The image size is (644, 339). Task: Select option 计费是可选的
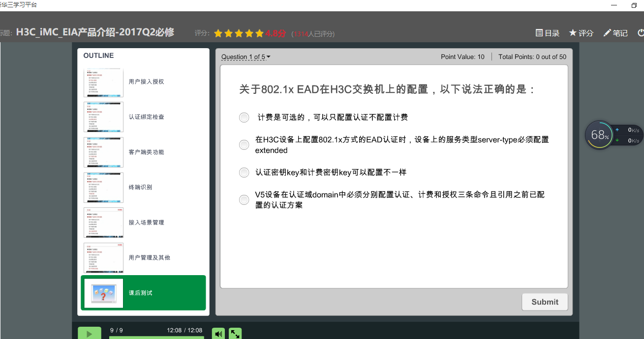tap(244, 117)
